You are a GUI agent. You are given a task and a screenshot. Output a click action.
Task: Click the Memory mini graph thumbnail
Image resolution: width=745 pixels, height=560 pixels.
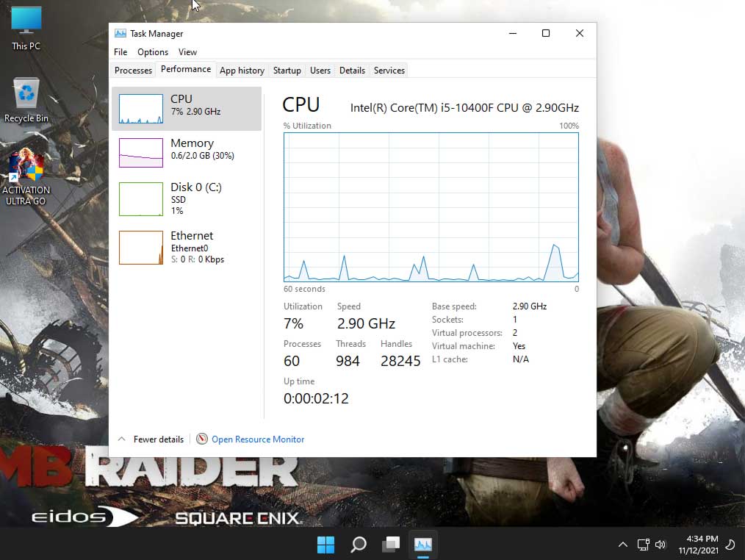tap(140, 153)
